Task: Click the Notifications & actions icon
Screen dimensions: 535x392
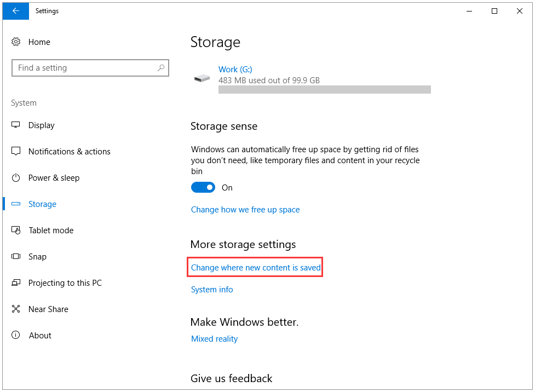Action: pos(16,151)
